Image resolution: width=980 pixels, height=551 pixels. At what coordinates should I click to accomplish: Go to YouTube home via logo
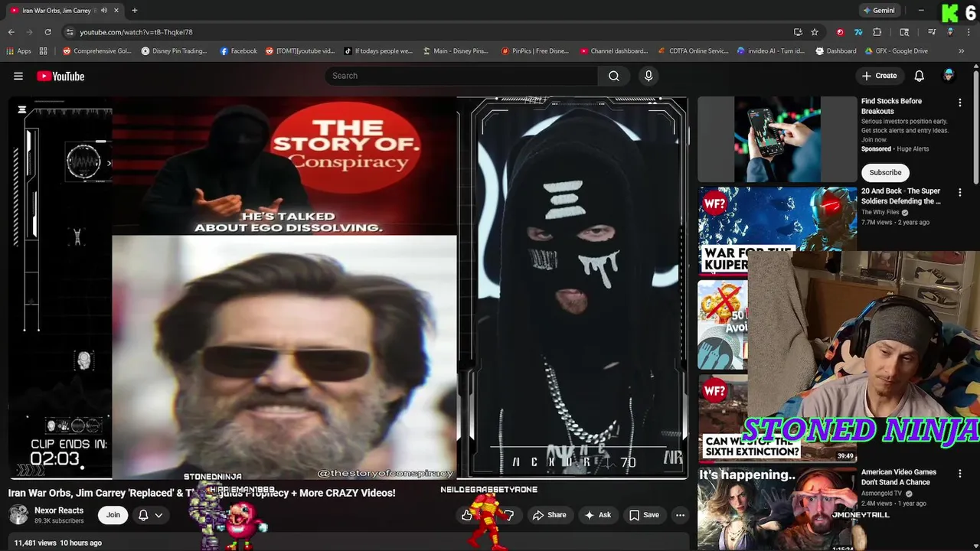60,76
